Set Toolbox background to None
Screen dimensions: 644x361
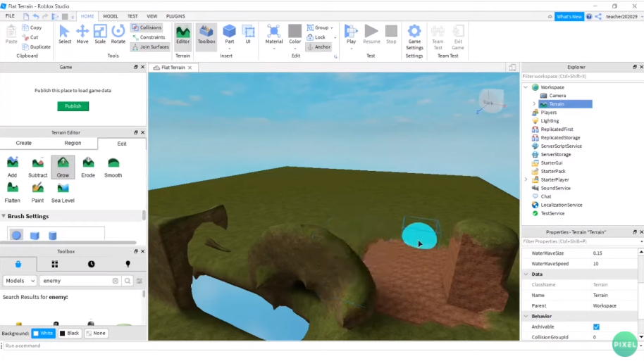tap(96, 333)
